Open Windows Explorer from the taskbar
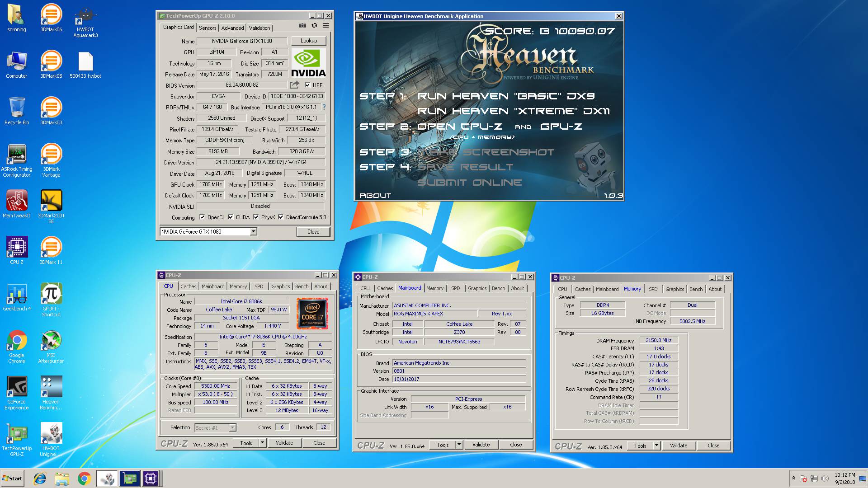Viewport: 868px width, 488px height. pyautogui.click(x=62, y=479)
